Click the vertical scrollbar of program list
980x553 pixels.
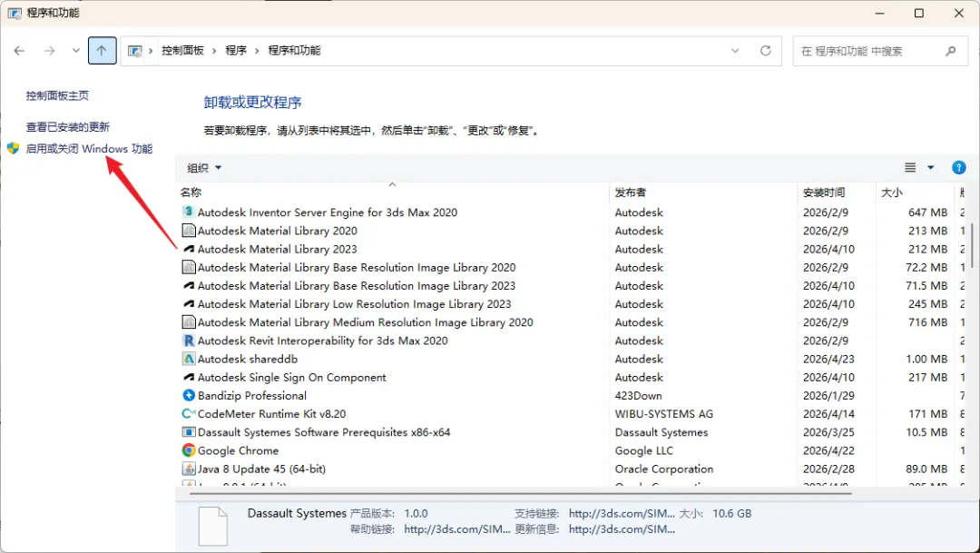[973, 244]
